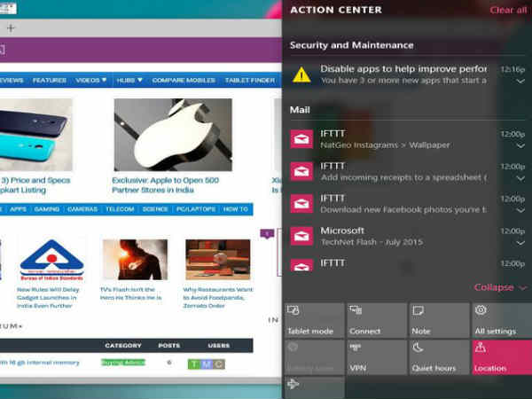Read 'TV's Flash Isn't the Hero' article
The image size is (532, 399).
pos(130,293)
